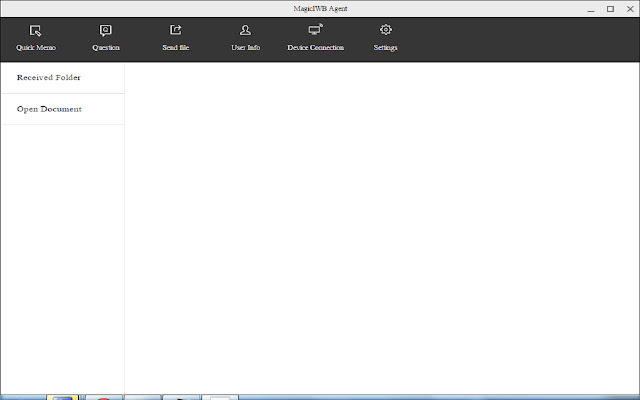The width and height of the screenshot is (640, 400).
Task: Maximize the MagicIWB Agent window
Action: [x=610, y=8]
